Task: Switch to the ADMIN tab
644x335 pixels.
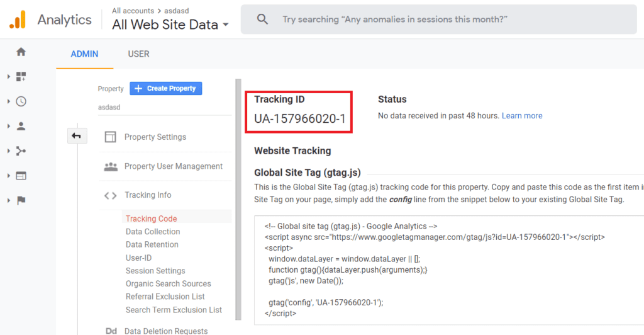Action: coord(84,54)
